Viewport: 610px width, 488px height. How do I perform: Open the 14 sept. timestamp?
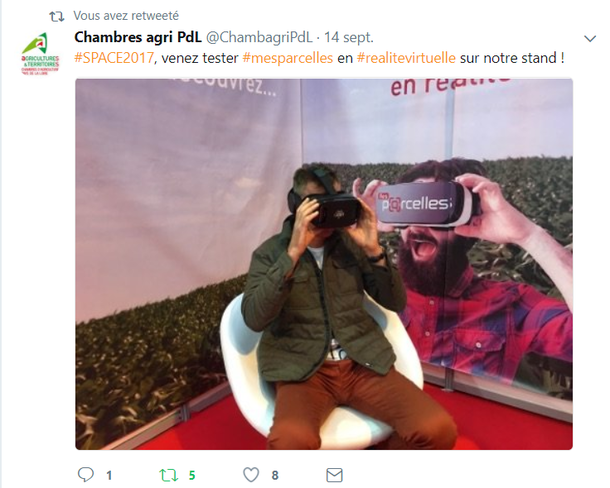click(x=349, y=37)
